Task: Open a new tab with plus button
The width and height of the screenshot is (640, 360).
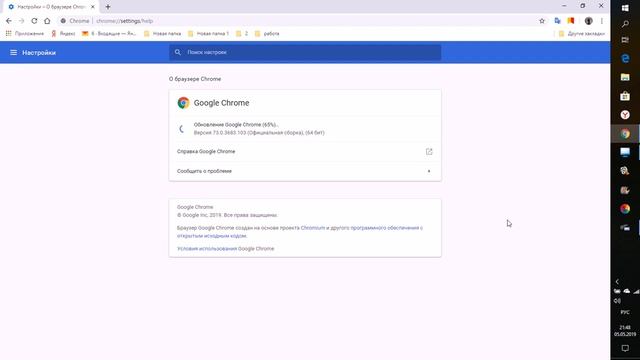Action: [108, 7]
